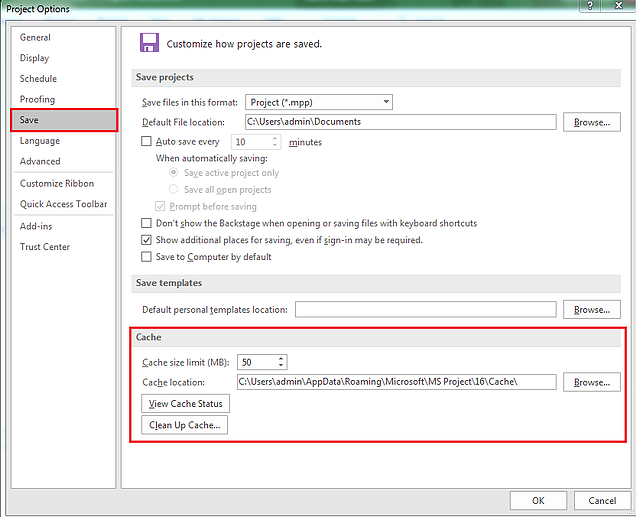Click the Cache location path field

click(x=396, y=382)
